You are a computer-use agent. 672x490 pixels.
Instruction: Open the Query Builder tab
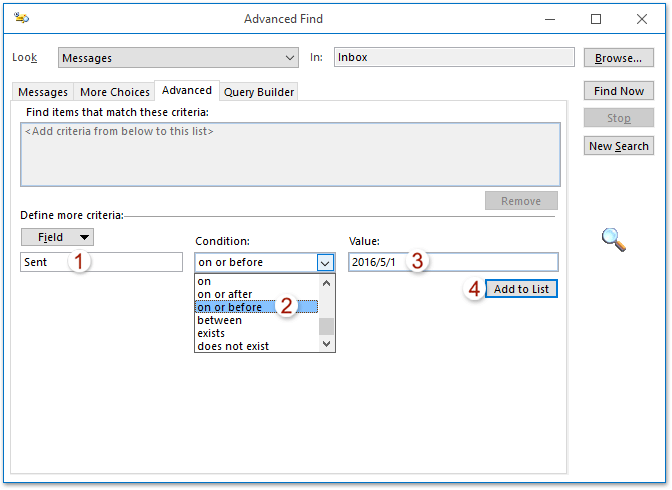pyautogui.click(x=258, y=92)
